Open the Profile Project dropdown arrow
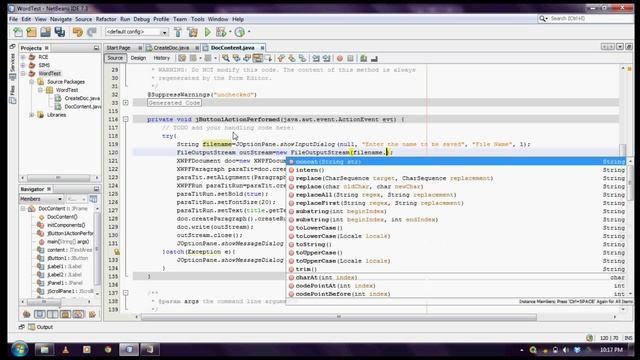This screenshot has height=360, width=640. point(249,32)
